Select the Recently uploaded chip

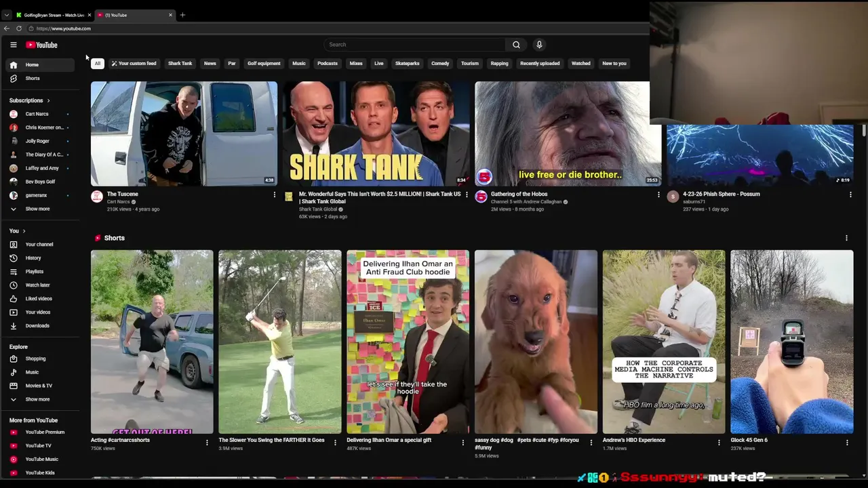click(540, 64)
